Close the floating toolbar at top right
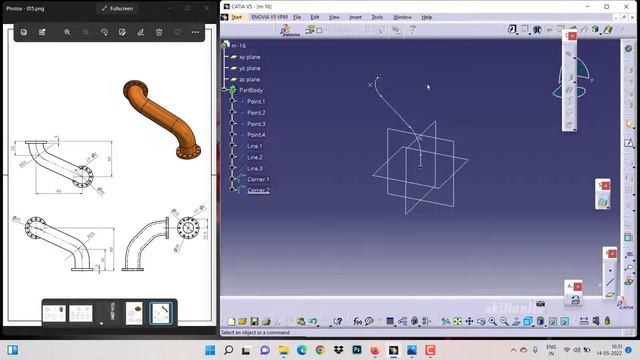 [x=572, y=36]
